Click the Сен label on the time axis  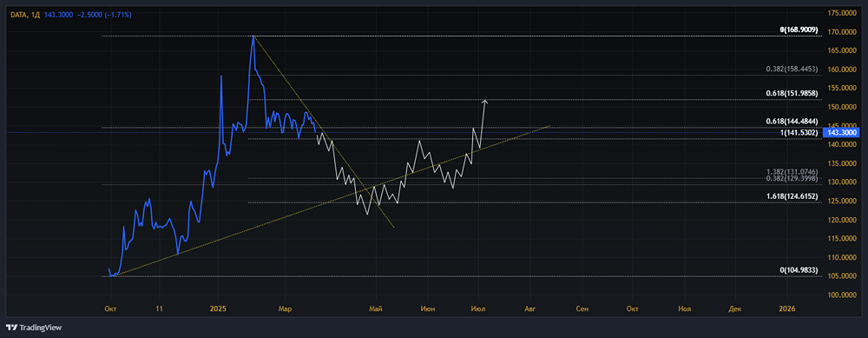(x=582, y=308)
